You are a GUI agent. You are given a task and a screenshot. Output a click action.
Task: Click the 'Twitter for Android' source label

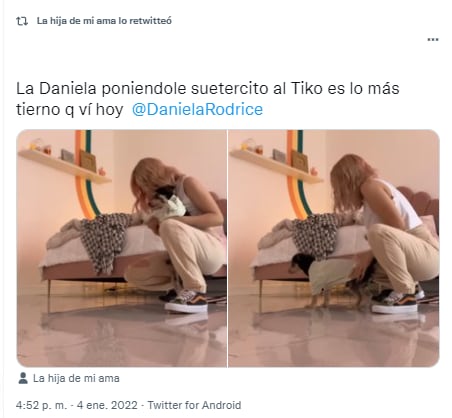click(x=194, y=405)
